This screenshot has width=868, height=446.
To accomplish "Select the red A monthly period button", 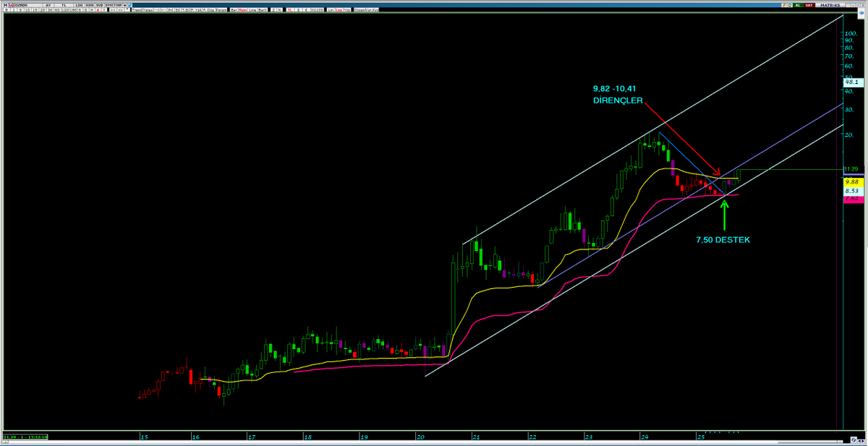I will (98, 9).
